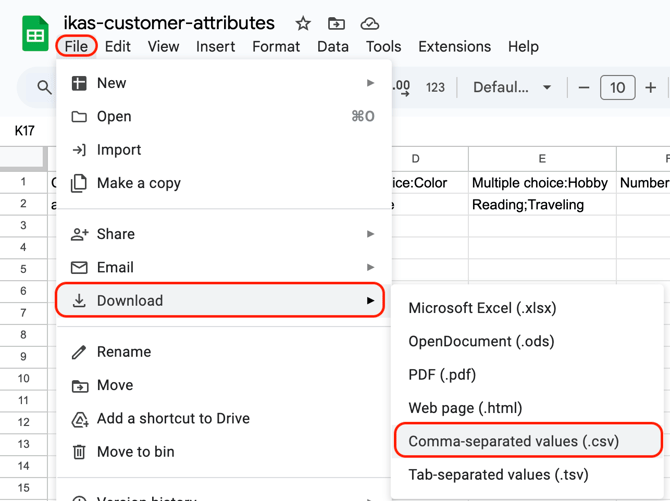Viewport: 670px width, 501px height.
Task: Increase font size with plus button
Action: point(651,88)
